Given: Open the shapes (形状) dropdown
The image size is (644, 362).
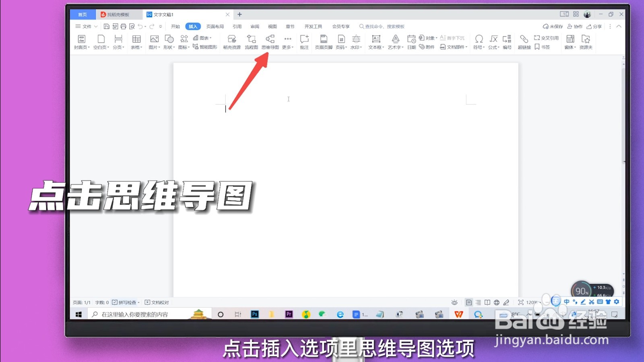Looking at the screenshot, I should [169, 42].
